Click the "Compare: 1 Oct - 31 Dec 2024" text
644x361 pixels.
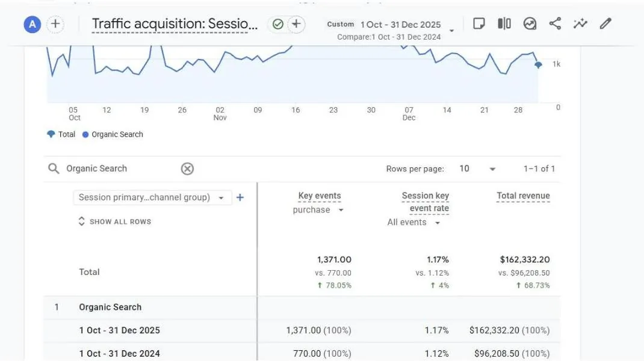pos(389,37)
